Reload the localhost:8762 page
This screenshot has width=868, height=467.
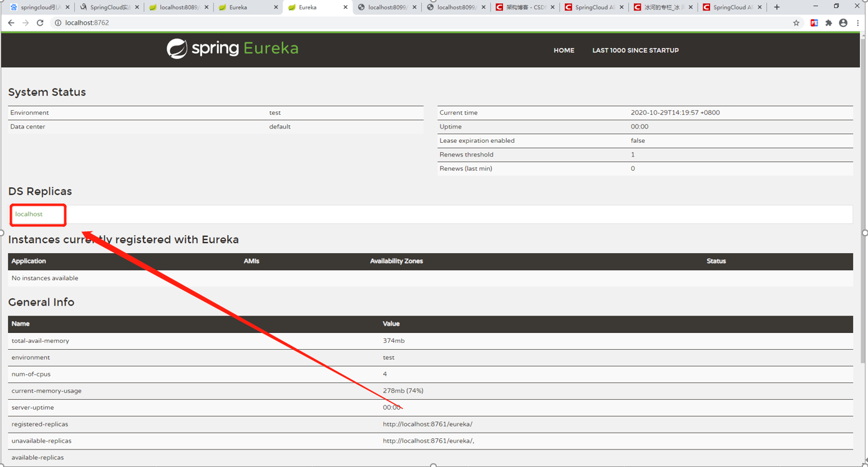[40, 23]
